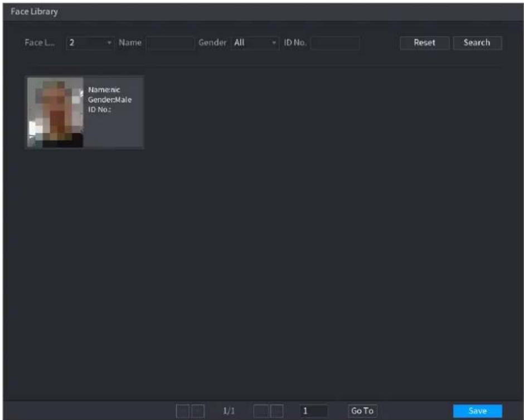Go to the next page of results
524x420 pixels.
[x=261, y=411]
